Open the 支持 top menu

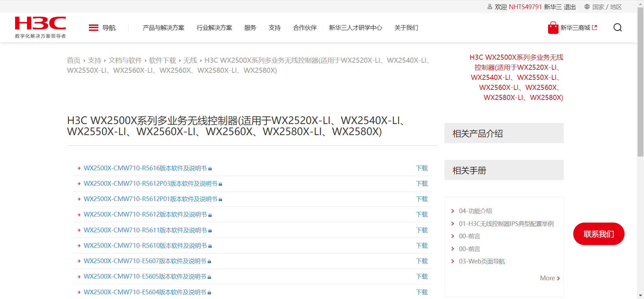275,27
